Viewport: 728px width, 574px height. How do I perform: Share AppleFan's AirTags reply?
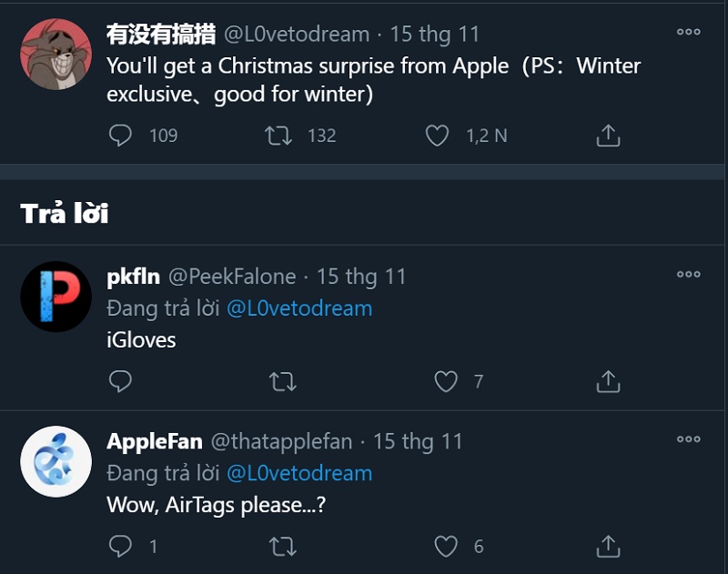coord(608,546)
